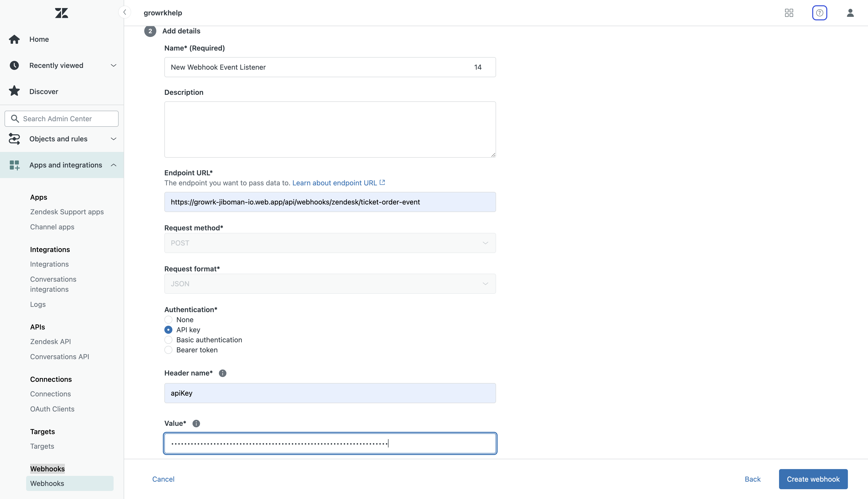This screenshot has height=499, width=868.
Task: Click the Create webhook button
Action: pyautogui.click(x=813, y=479)
